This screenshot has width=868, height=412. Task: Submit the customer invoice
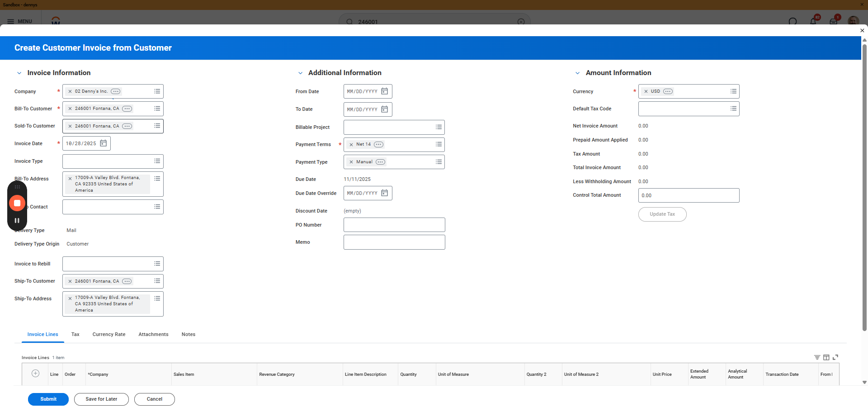[x=48, y=399]
